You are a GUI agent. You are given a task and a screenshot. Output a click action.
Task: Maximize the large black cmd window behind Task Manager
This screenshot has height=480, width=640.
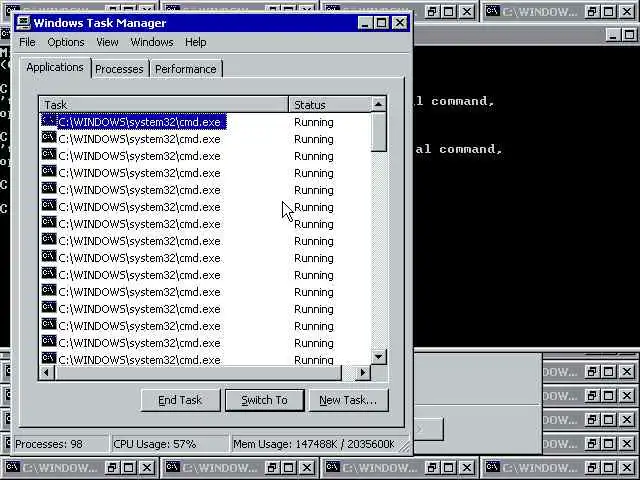tap(630, 35)
